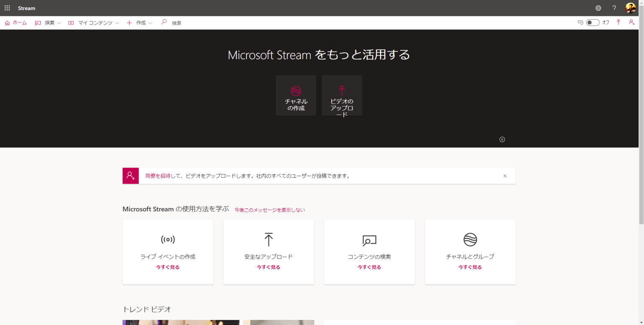Switch the オフ toggle on
Screen dimensions: 644x325
click(x=592, y=22)
